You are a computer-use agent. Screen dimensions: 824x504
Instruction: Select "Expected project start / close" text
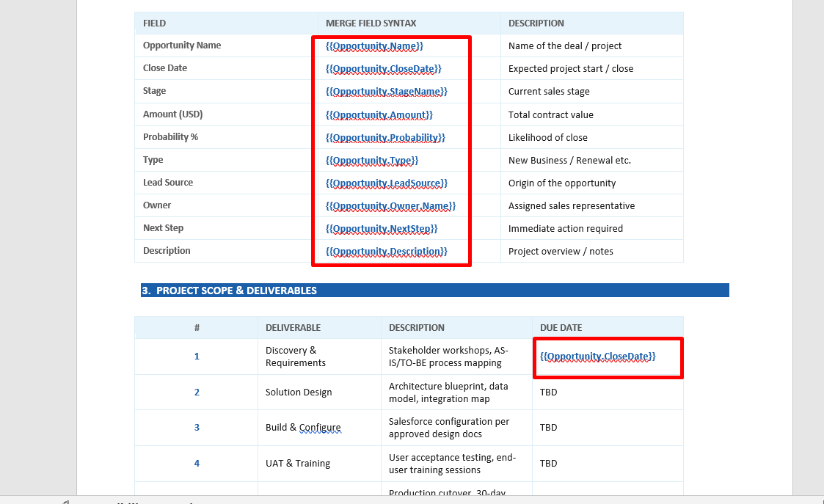(x=571, y=69)
